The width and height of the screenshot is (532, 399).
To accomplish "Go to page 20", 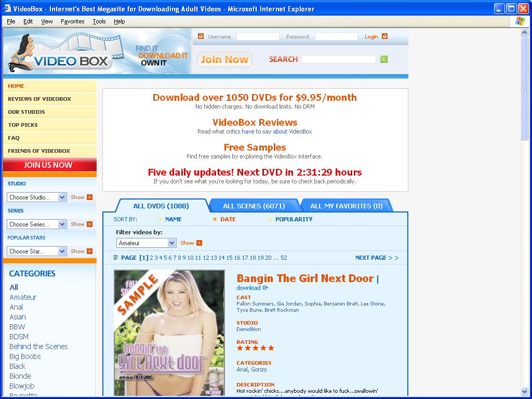I will (x=269, y=258).
